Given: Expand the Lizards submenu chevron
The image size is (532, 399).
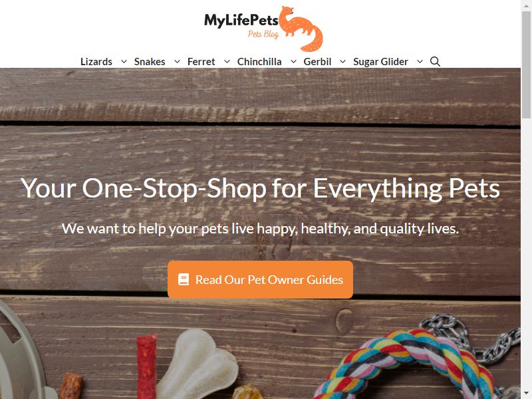Looking at the screenshot, I should point(124,61).
